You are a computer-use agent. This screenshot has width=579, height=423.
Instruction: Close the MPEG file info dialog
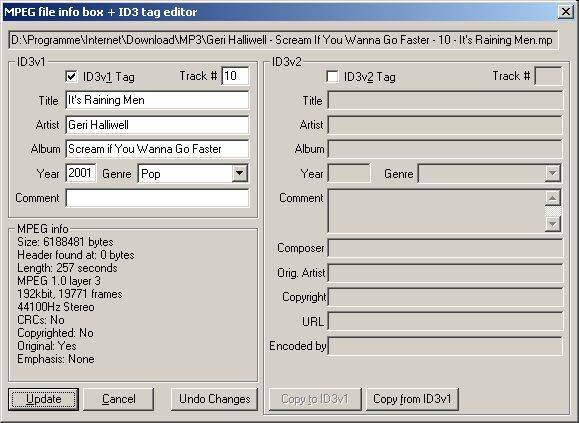coord(566,12)
